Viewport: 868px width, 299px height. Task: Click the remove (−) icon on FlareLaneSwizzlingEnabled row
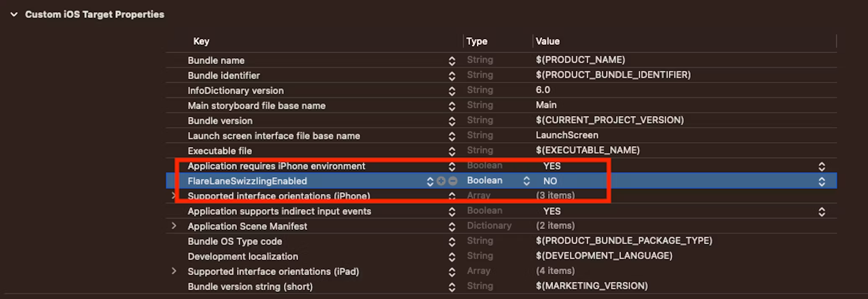pyautogui.click(x=453, y=181)
